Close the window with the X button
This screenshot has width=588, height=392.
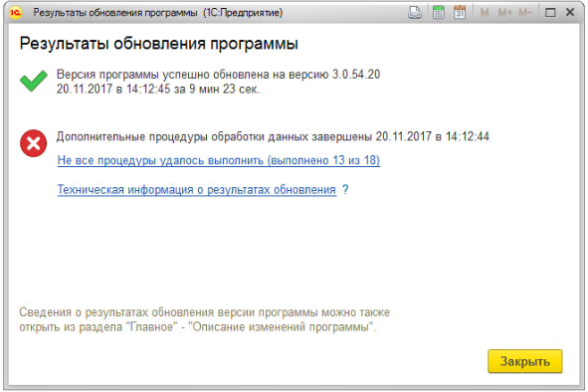[x=570, y=12]
